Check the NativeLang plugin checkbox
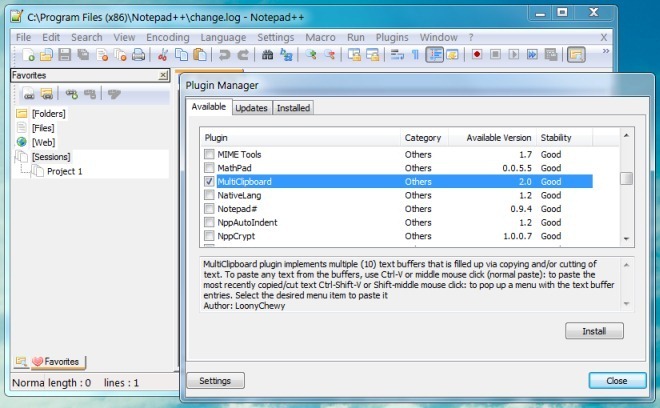 click(x=209, y=195)
